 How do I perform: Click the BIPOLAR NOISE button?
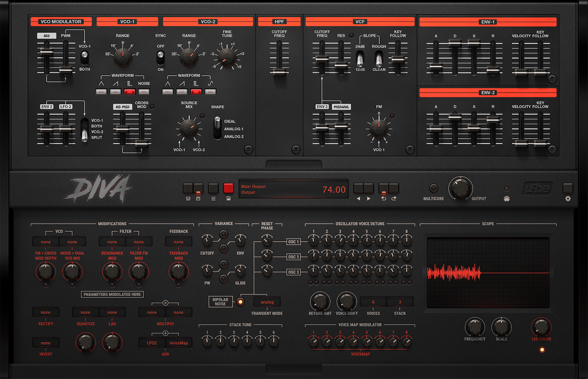(220, 301)
